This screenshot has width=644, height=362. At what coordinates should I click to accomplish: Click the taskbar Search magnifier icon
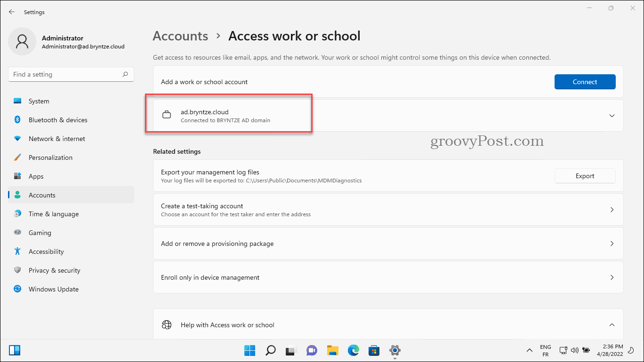point(270,350)
